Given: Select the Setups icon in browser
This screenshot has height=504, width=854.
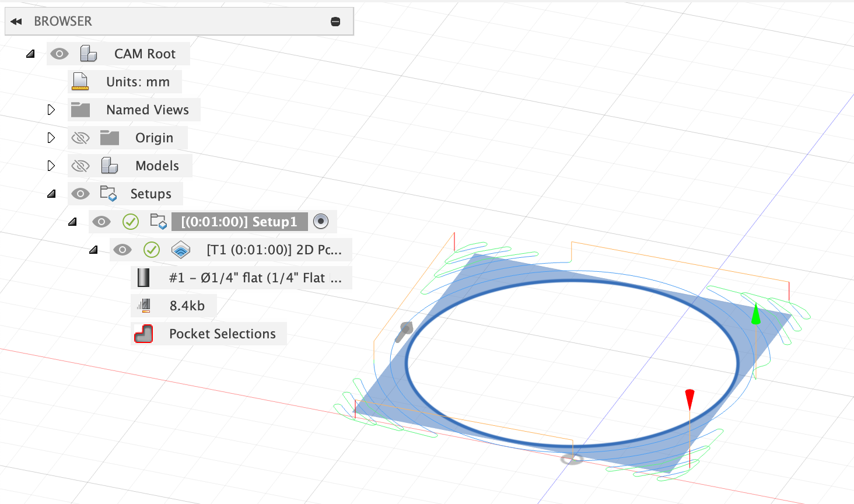Looking at the screenshot, I should pyautogui.click(x=109, y=193).
